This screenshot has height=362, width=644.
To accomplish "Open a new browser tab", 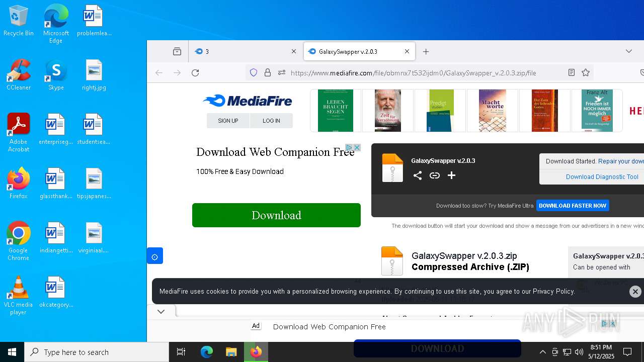I will point(426,51).
